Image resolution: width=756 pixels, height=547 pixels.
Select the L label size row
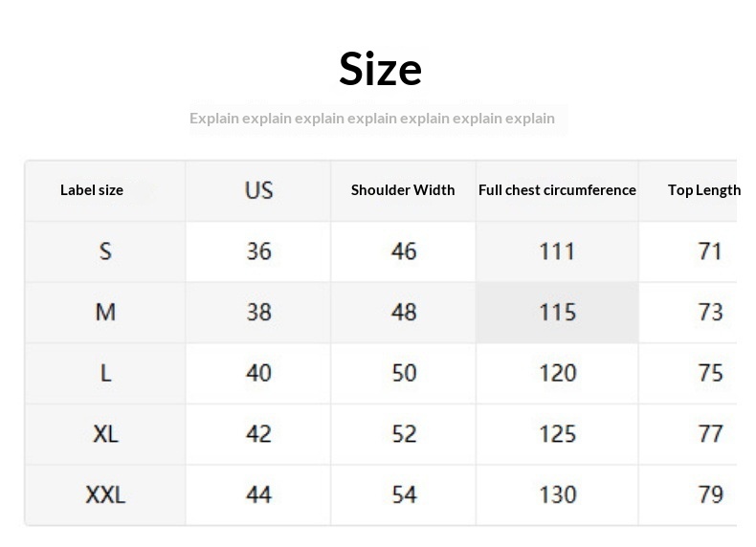coord(105,373)
